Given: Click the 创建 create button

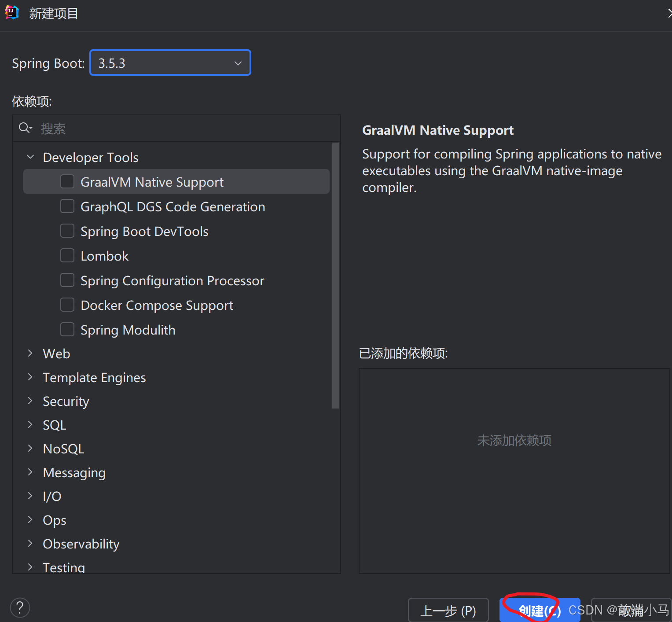Looking at the screenshot, I should coord(540,611).
